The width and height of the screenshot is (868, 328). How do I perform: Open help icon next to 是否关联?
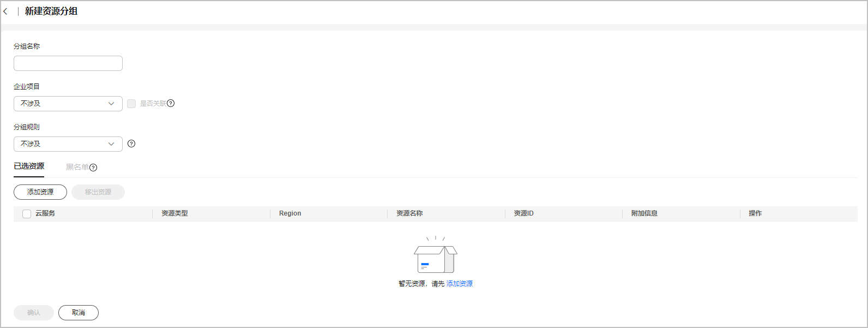(x=171, y=103)
